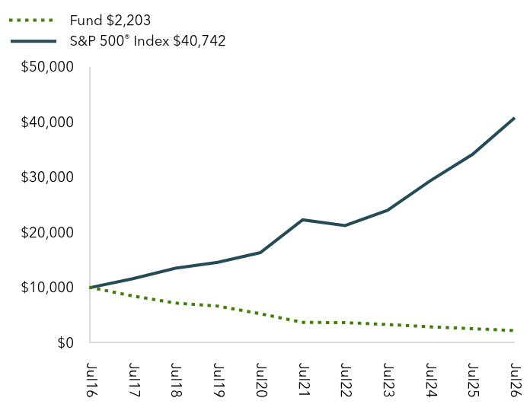Viewport: 530px width, 420px height.
Task: Click the Jul16 x-axis label
Action: [x=91, y=380]
